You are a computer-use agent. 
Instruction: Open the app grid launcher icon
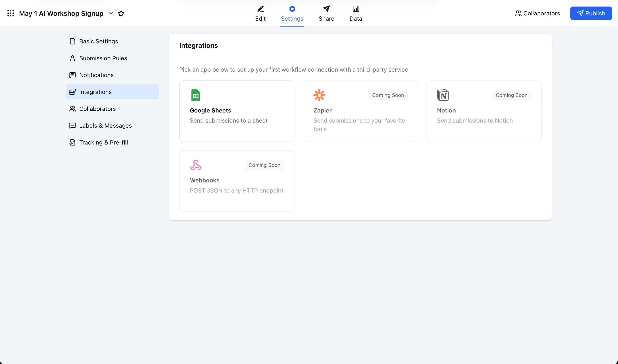[x=10, y=13]
